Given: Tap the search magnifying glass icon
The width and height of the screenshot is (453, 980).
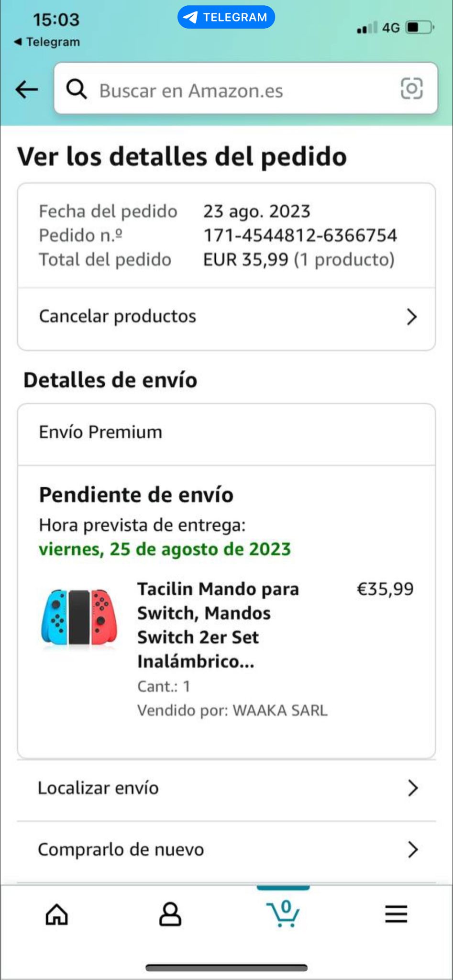Looking at the screenshot, I should coord(77,89).
